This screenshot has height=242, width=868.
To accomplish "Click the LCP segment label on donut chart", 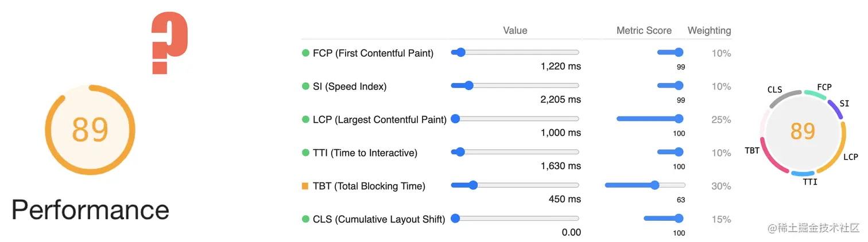I will point(850,157).
